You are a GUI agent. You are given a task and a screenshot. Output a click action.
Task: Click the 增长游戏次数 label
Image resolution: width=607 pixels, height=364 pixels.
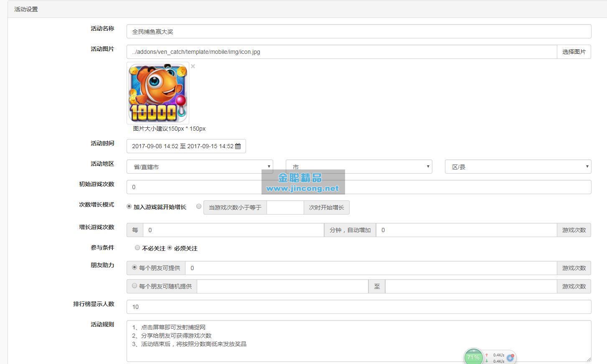97,227
